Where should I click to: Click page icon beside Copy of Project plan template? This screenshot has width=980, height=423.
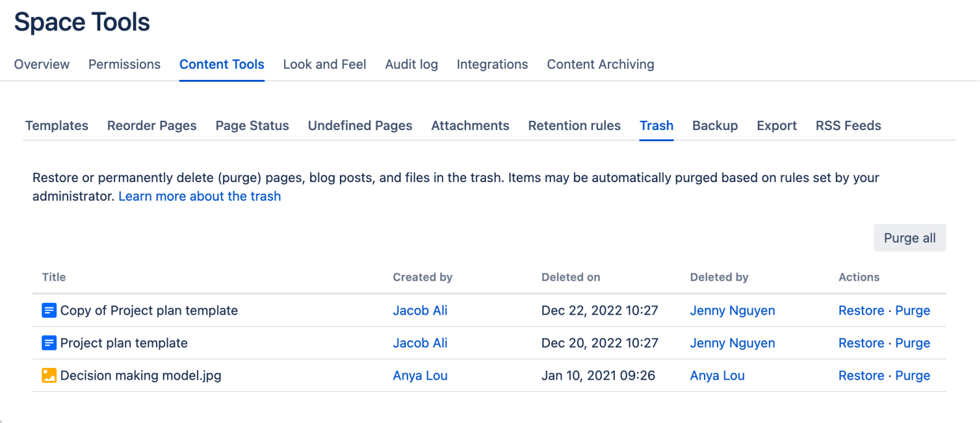click(x=49, y=310)
